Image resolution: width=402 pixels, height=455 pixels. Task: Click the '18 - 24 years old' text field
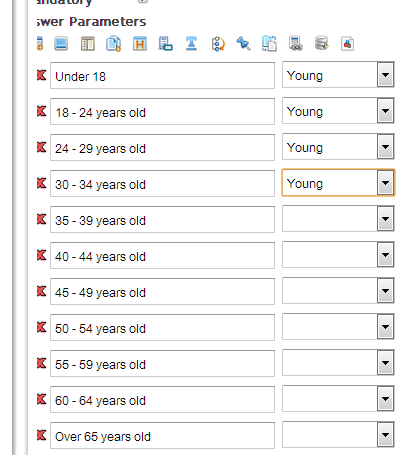click(162, 112)
